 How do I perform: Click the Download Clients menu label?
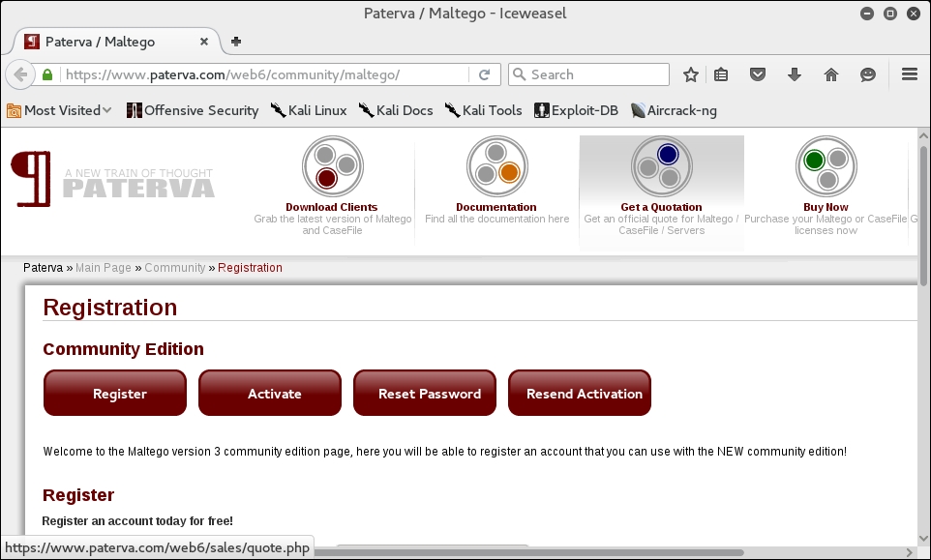click(x=331, y=207)
